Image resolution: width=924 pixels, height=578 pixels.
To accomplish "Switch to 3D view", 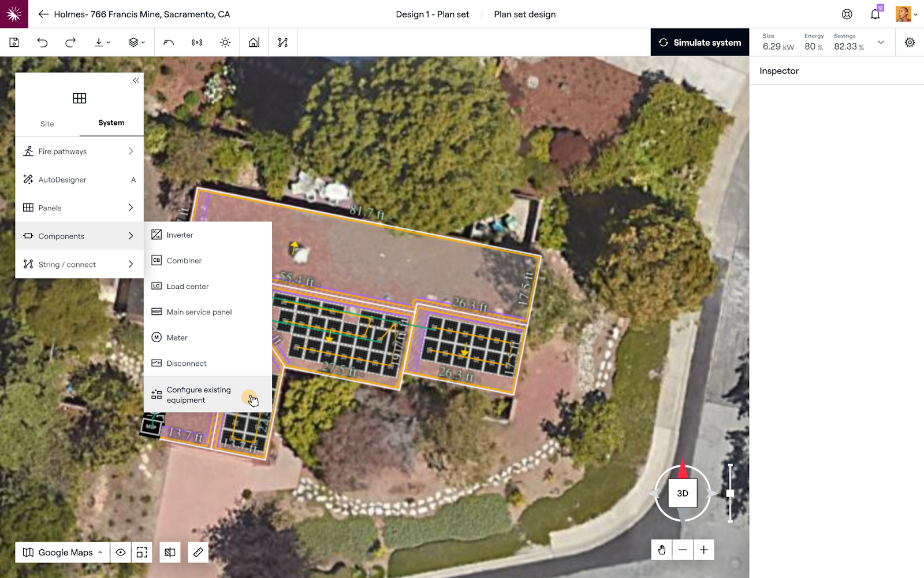I will (x=683, y=493).
